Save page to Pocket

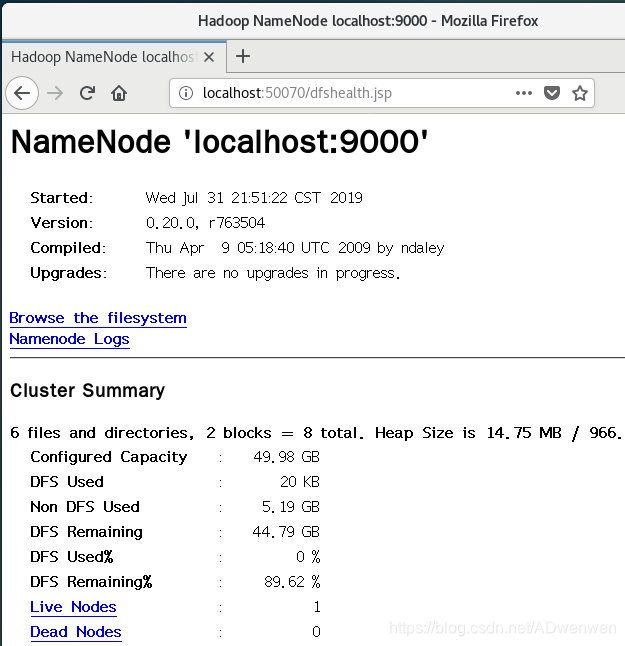pos(552,93)
